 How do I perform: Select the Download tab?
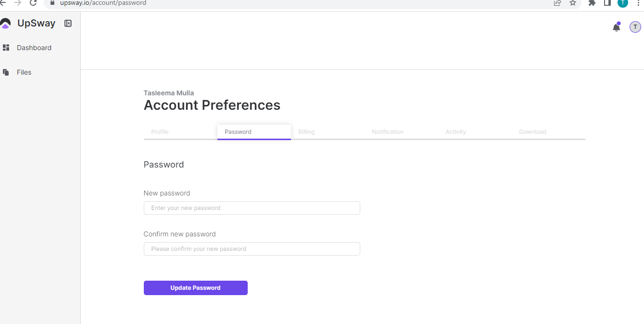click(x=532, y=132)
